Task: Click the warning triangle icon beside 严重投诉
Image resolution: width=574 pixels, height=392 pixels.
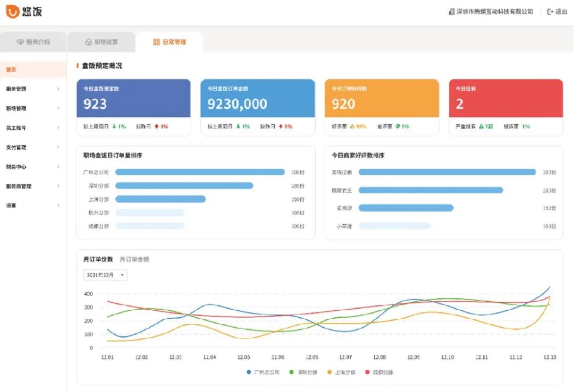Action: tap(481, 126)
